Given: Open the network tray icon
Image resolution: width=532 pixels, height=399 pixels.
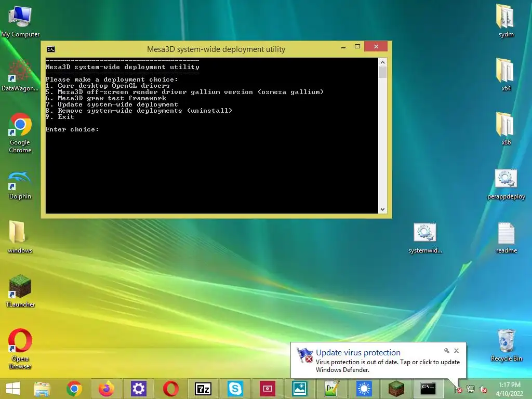Looking at the screenshot, I should click(471, 389).
